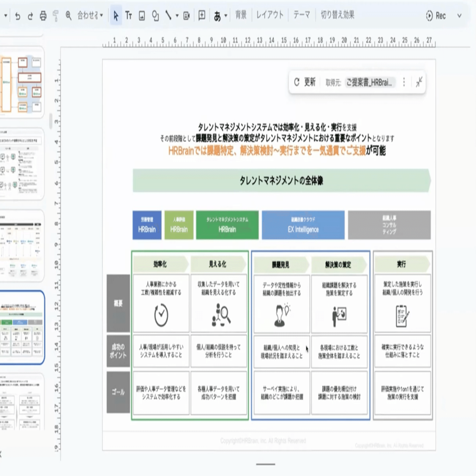The width and height of the screenshot is (476, 476).
Task: Select the lightbulb person icon under 課題発見
Action: [282, 315]
